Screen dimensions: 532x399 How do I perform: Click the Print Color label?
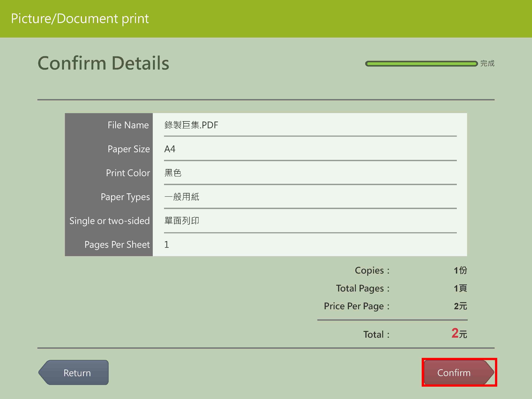click(x=128, y=173)
